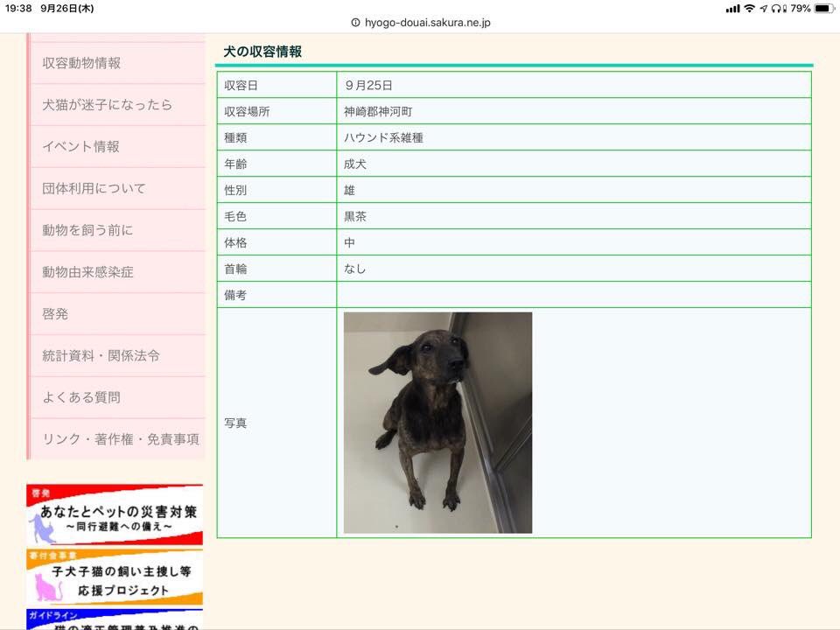Tap the 9月26日(木) date text

pyautogui.click(x=67, y=9)
